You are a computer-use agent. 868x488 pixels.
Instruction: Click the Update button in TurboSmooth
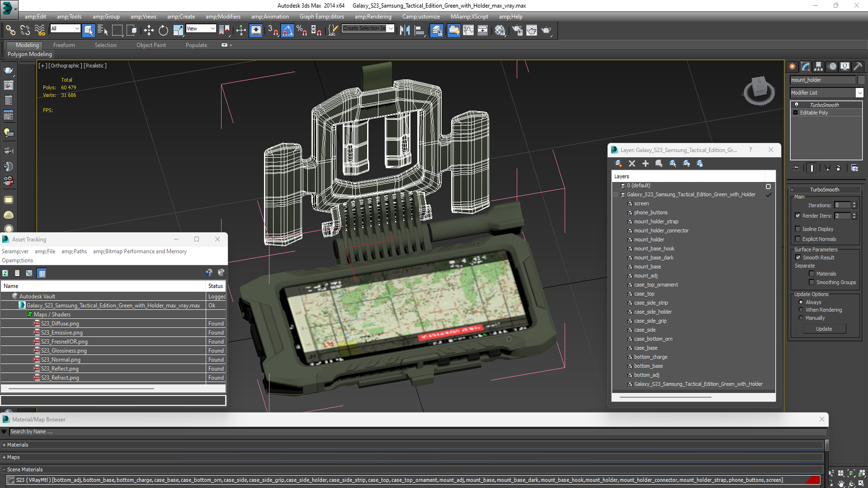(824, 329)
